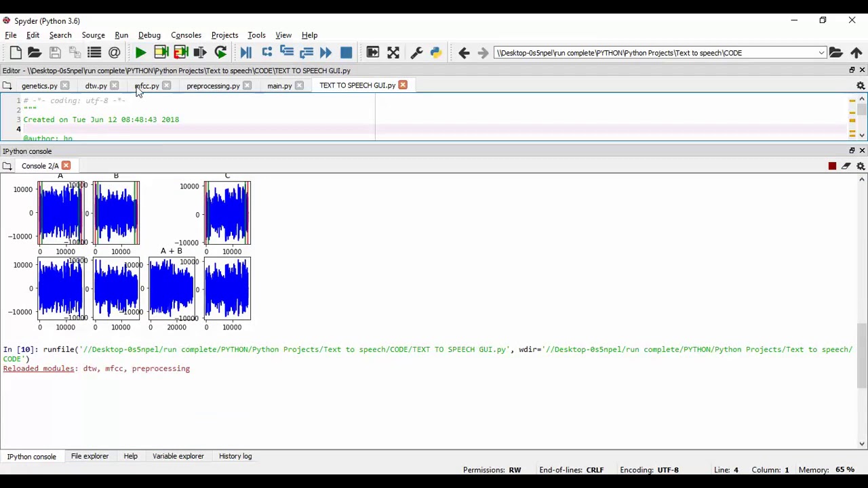Switch to the preprocessing.py tab
The height and width of the screenshot is (488, 868).
tap(213, 86)
